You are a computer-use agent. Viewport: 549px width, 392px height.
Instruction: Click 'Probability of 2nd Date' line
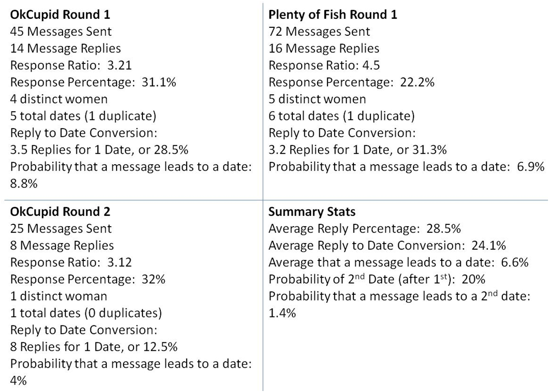click(377, 279)
